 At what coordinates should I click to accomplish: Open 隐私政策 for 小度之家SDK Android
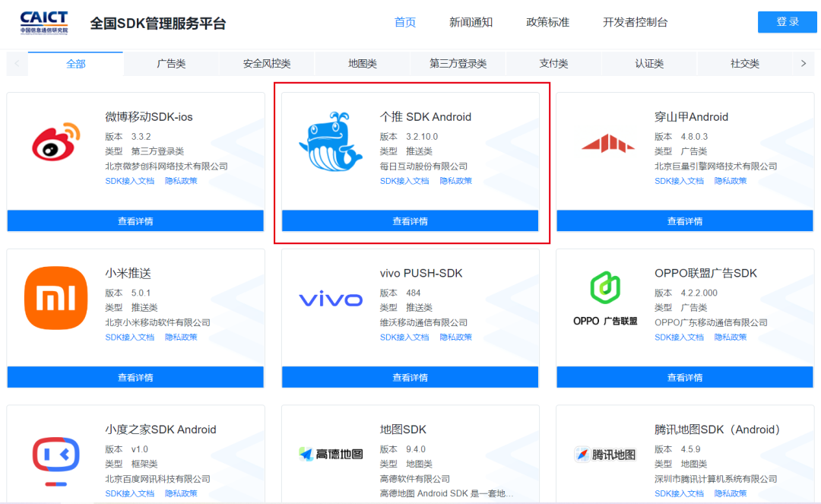tap(181, 493)
